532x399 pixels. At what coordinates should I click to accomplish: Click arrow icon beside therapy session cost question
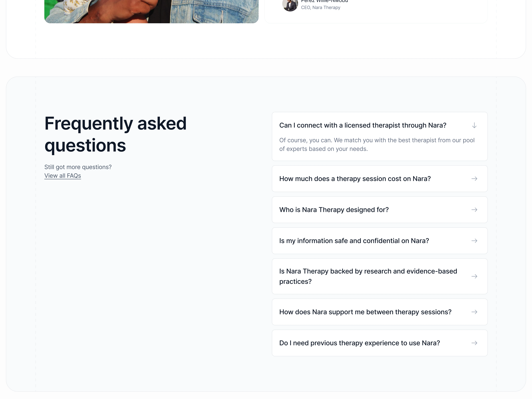[474, 179]
